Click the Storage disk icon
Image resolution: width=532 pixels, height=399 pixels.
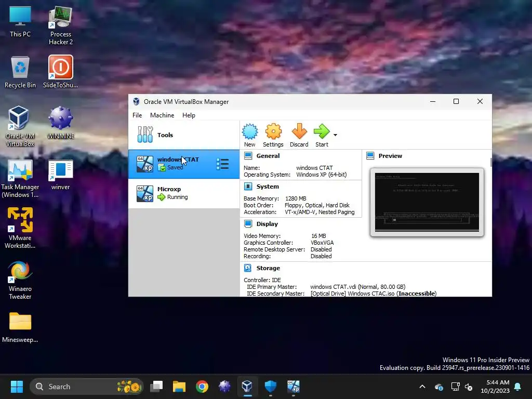(x=248, y=268)
